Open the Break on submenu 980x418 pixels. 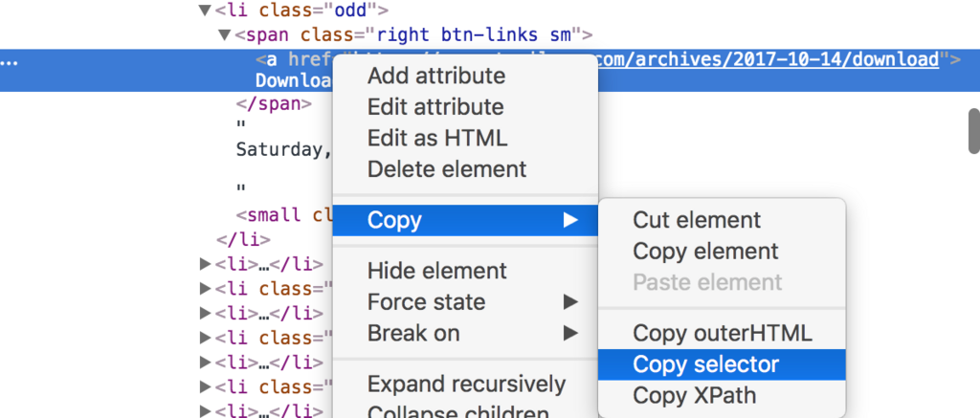(x=465, y=333)
